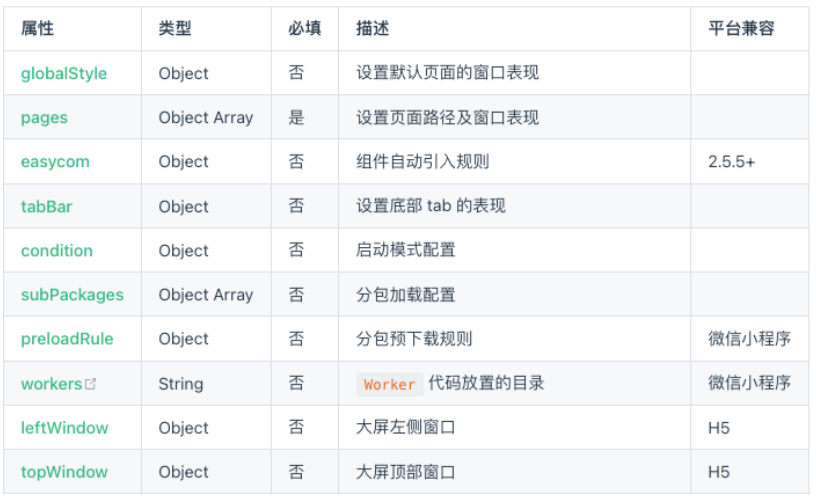Image resolution: width=816 pixels, height=501 pixels.
Task: Open the preloadRule property link
Action: pyautogui.click(x=67, y=339)
